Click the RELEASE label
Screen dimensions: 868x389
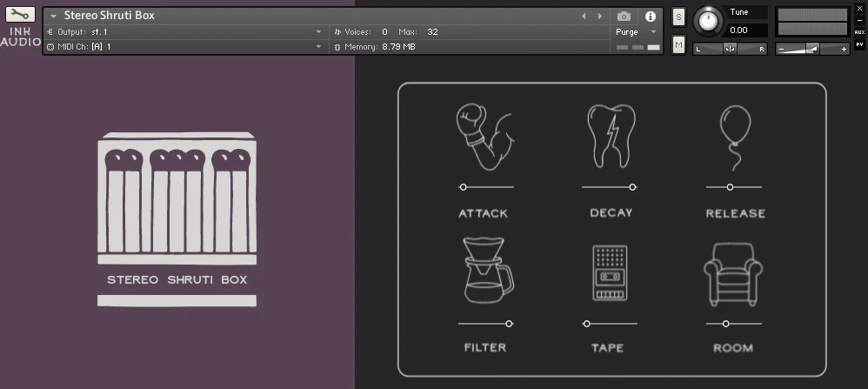click(x=735, y=213)
